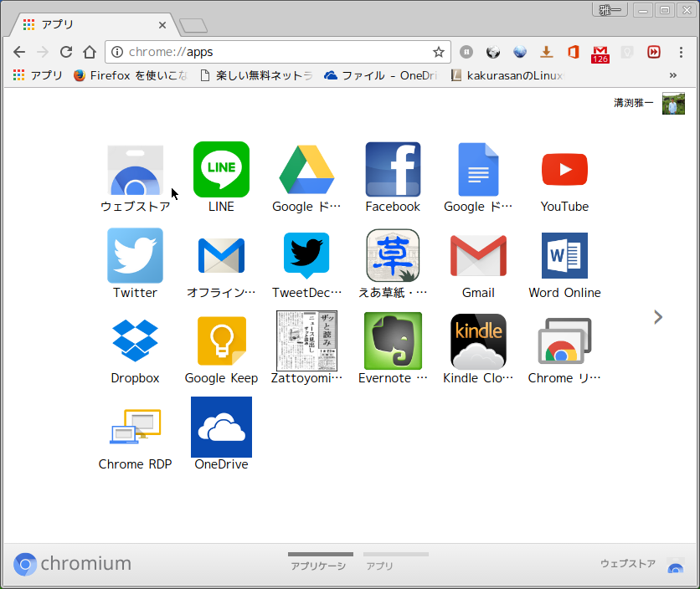700x589 pixels.
Task: Open the OneDrive app
Action: click(x=221, y=427)
